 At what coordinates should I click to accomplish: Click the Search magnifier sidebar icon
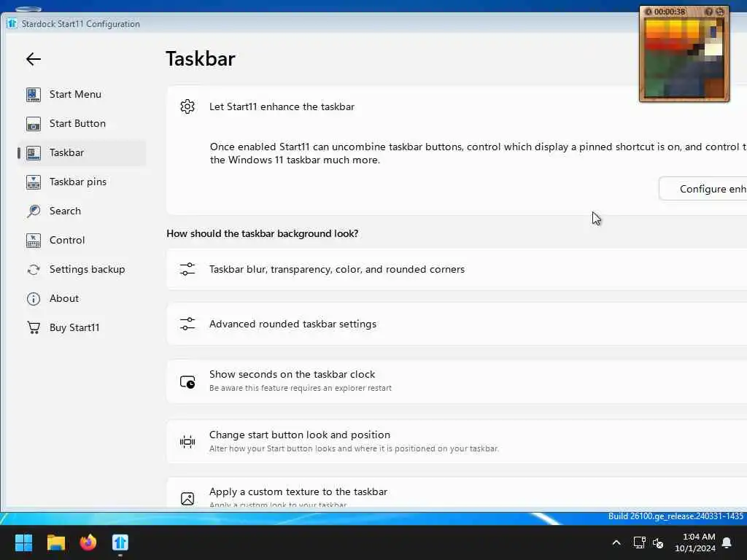pyautogui.click(x=34, y=211)
